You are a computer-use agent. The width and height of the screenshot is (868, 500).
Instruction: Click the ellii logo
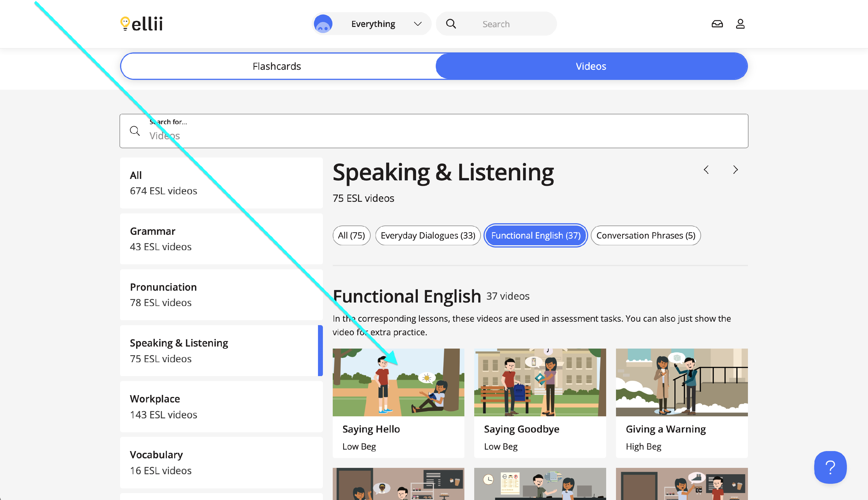141,24
